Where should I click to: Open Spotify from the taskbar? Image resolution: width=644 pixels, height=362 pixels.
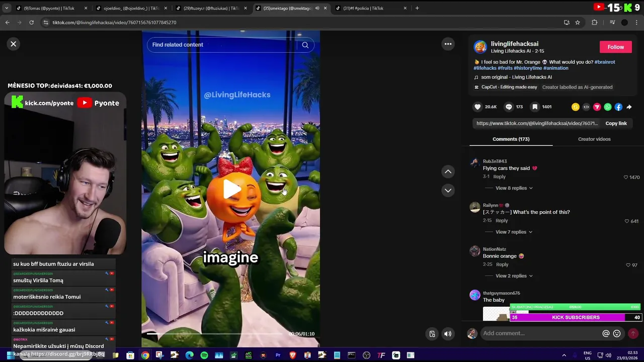[x=204, y=355]
